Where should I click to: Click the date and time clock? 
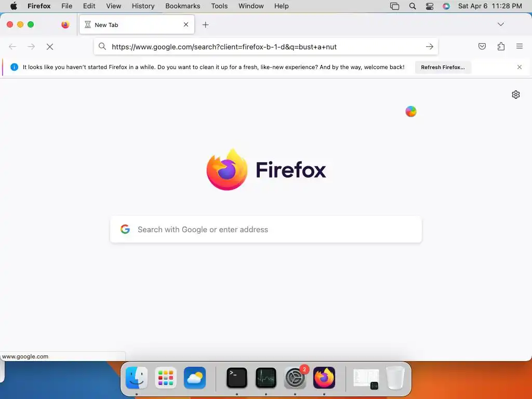coord(490,6)
